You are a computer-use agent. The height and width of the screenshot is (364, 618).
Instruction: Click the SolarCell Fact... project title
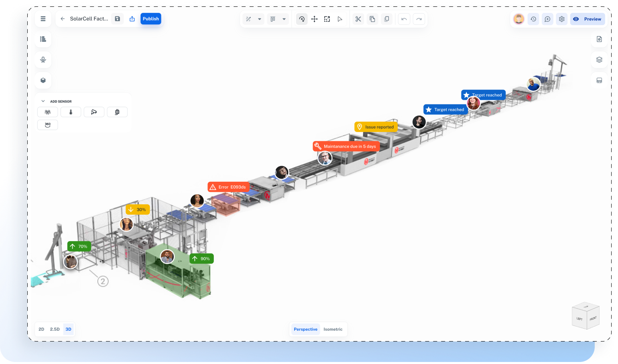click(x=89, y=19)
